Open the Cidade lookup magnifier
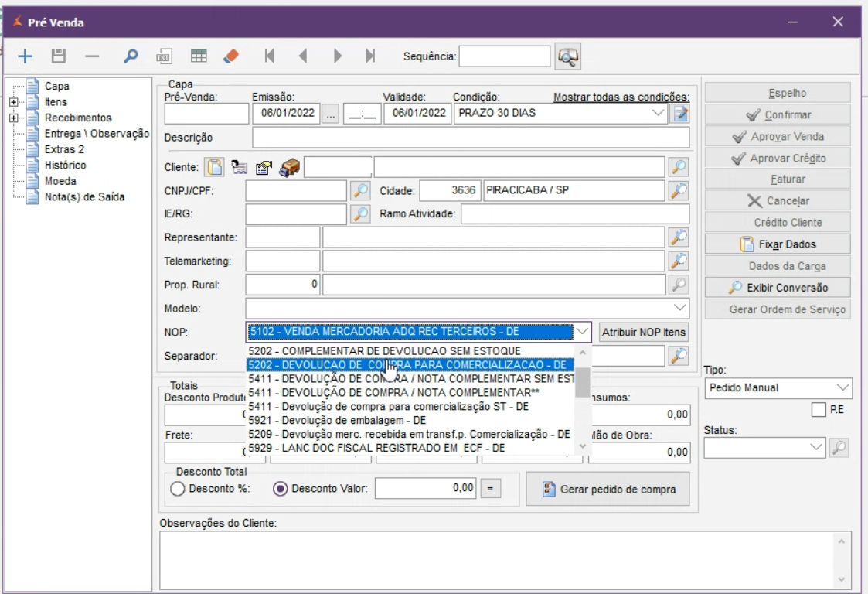Screen dimensions: 868x594 (678, 190)
